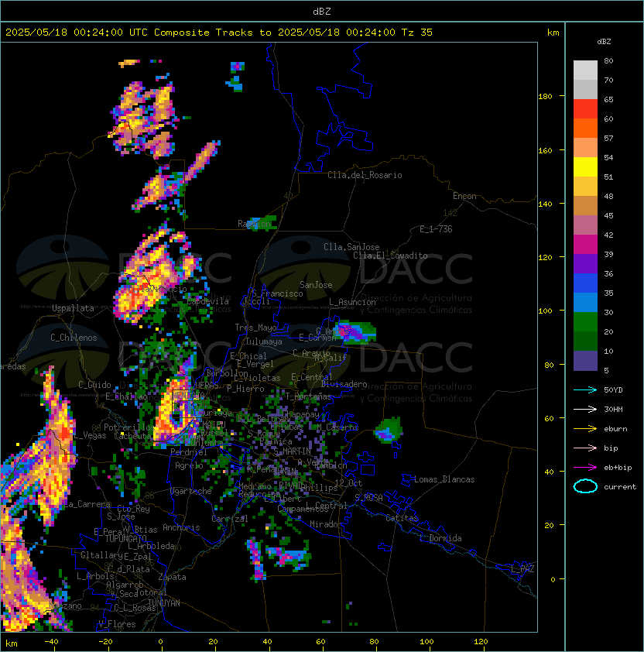Click the 'Encon' map label
Viewport: 644px width, 652px height.
click(x=464, y=196)
